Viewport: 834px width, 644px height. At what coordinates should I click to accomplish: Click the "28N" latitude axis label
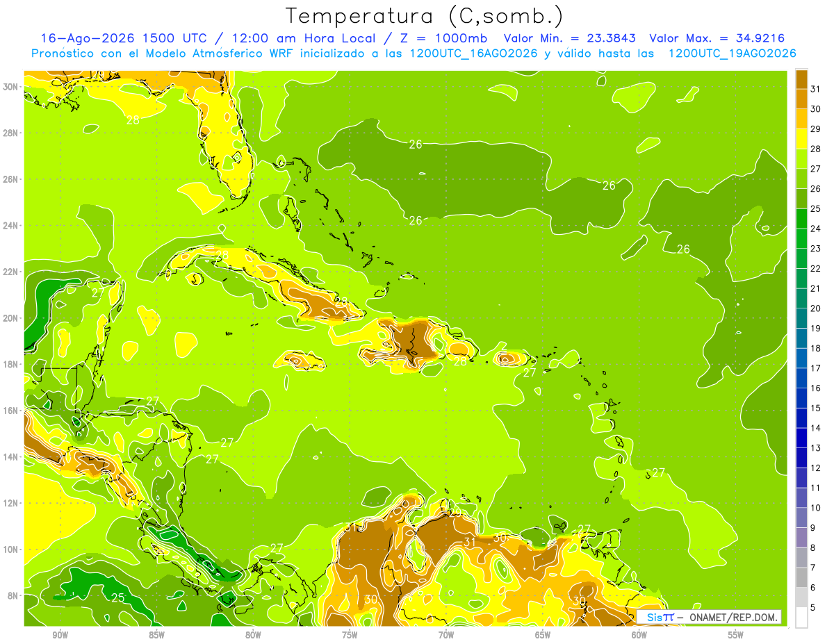click(x=10, y=133)
